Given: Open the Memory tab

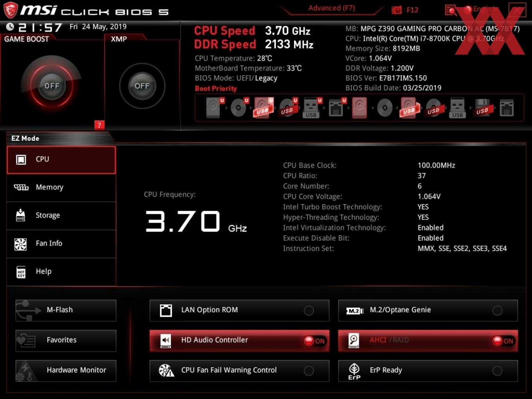Looking at the screenshot, I should coord(61,187).
